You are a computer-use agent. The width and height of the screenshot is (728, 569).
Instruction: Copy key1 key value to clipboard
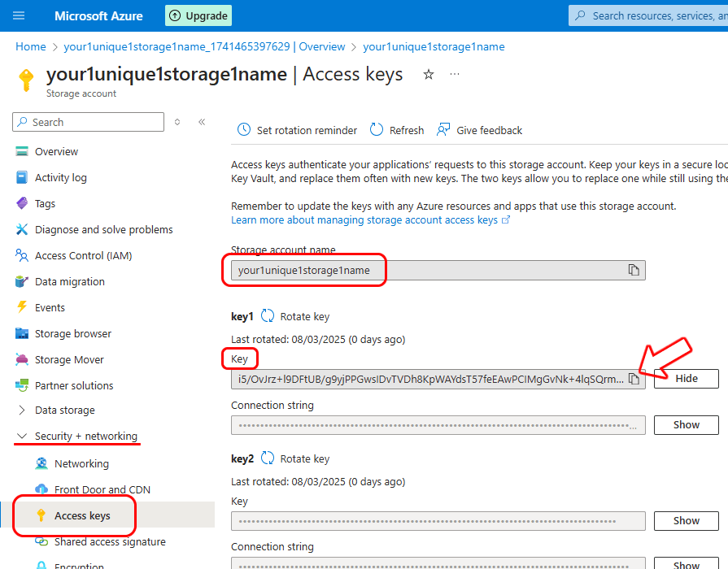[x=633, y=379]
